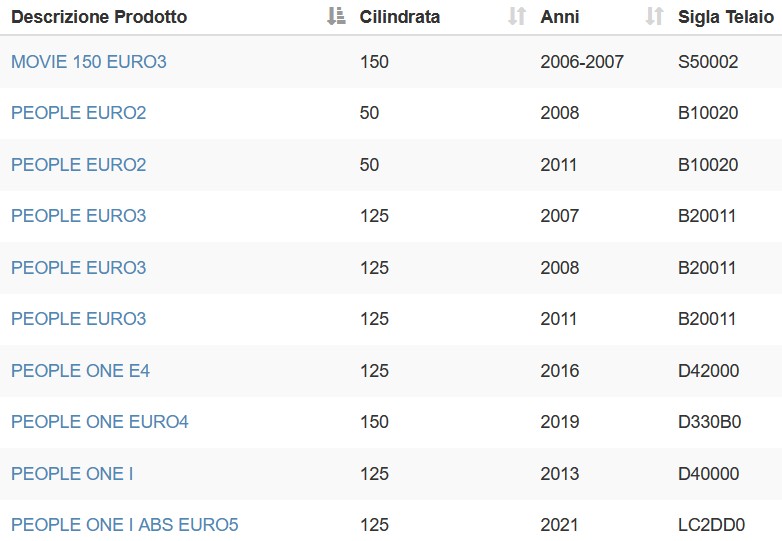Open PEOPLE EURO2 link for year 2008
This screenshot has height=541, width=782.
click(x=78, y=113)
